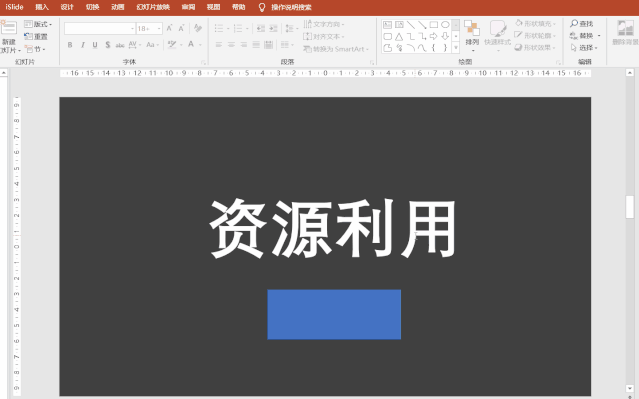
Task: Click the distributed alignment icon
Action: [x=269, y=44]
